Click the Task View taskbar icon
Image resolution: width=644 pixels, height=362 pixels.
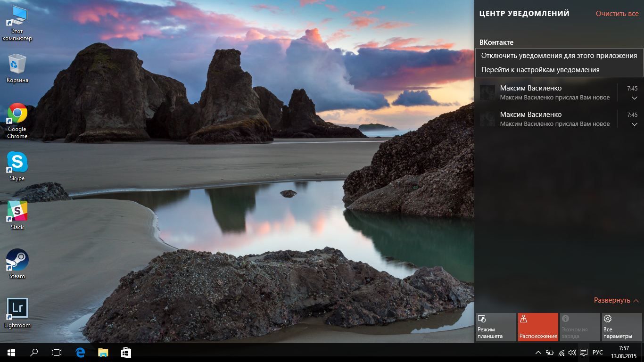click(x=57, y=352)
